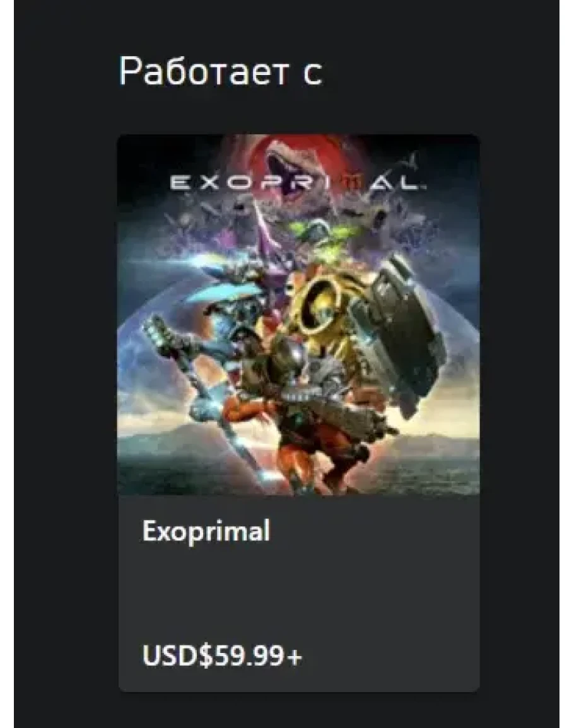Open the Exoprimal game card
Image resolution: width=574 pixels, height=728 pixels.
[299, 413]
